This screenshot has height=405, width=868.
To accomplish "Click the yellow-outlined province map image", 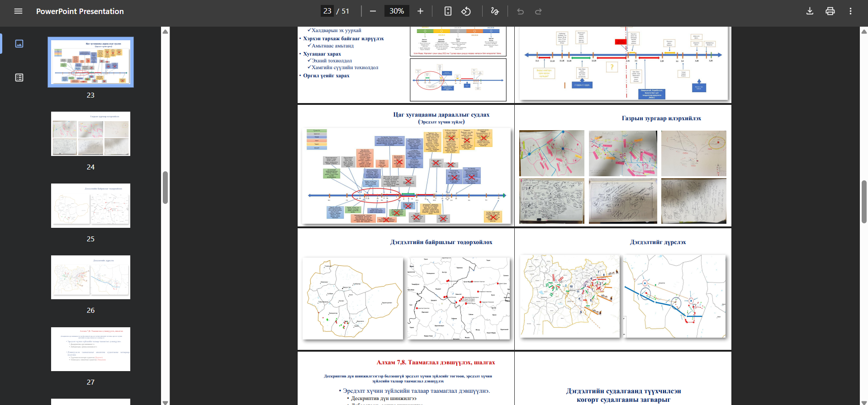I will (353, 298).
